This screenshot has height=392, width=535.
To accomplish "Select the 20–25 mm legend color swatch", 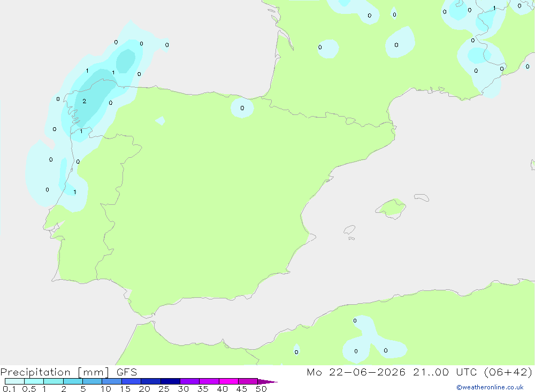I will click(151, 381).
